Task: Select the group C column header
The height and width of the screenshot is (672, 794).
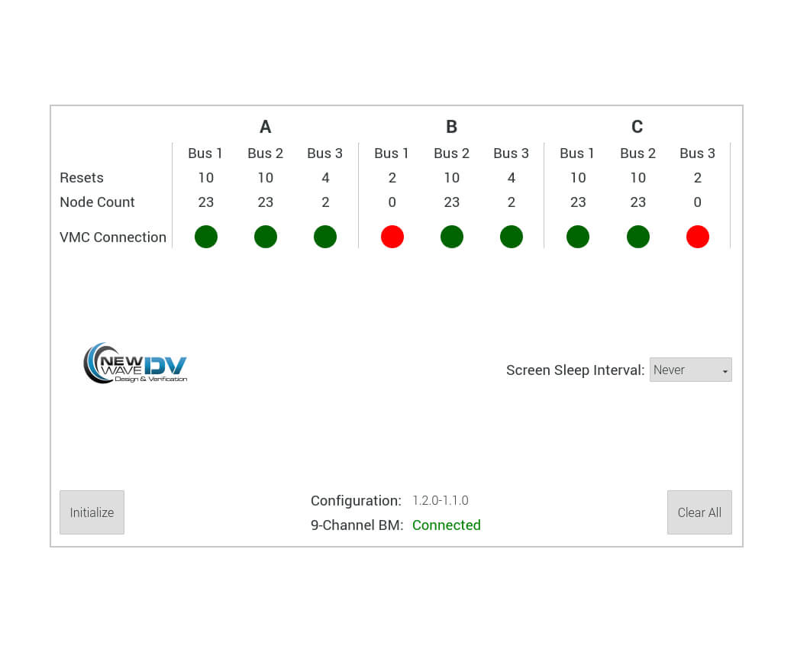Action: point(637,127)
